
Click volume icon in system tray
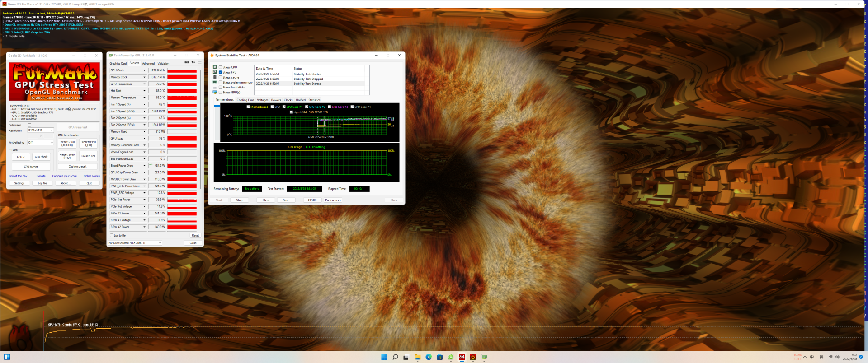click(x=837, y=357)
